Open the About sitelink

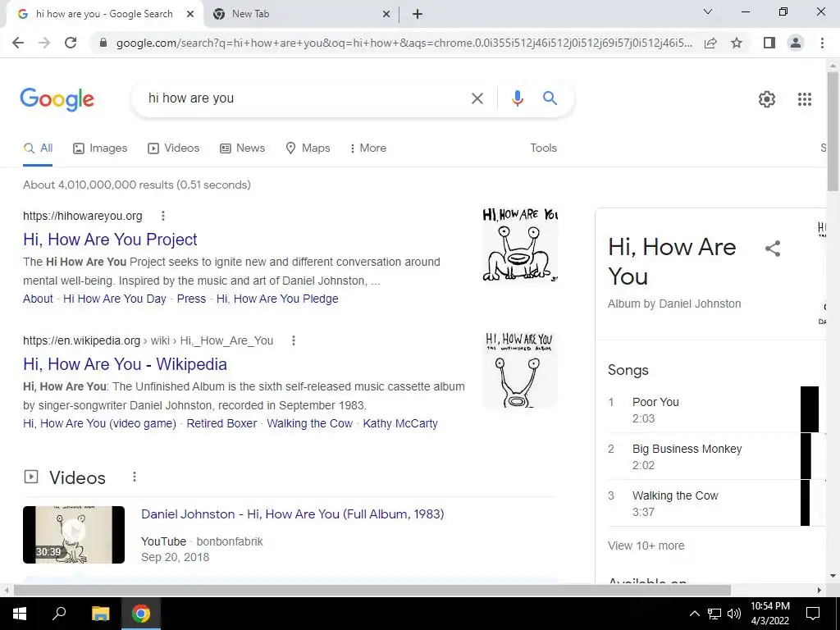[x=38, y=299]
